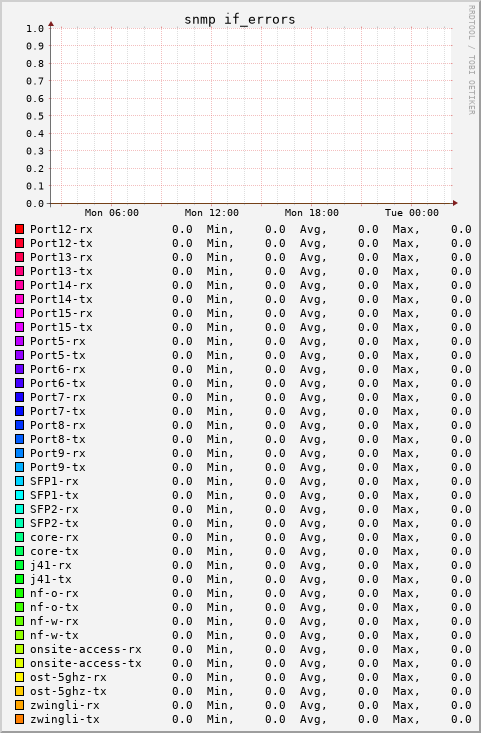This screenshot has height=733, width=481.
Task: Click the Mon 06:00 axis marker
Action: (112, 213)
